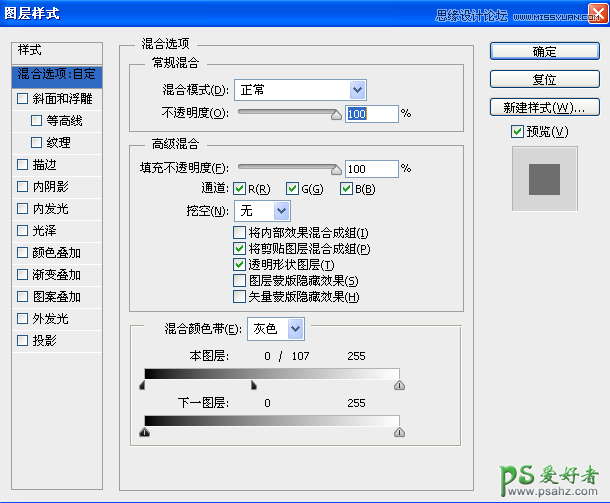Select the 样式 header in the styles list
Viewport: 610px width, 503px height.
[57, 51]
